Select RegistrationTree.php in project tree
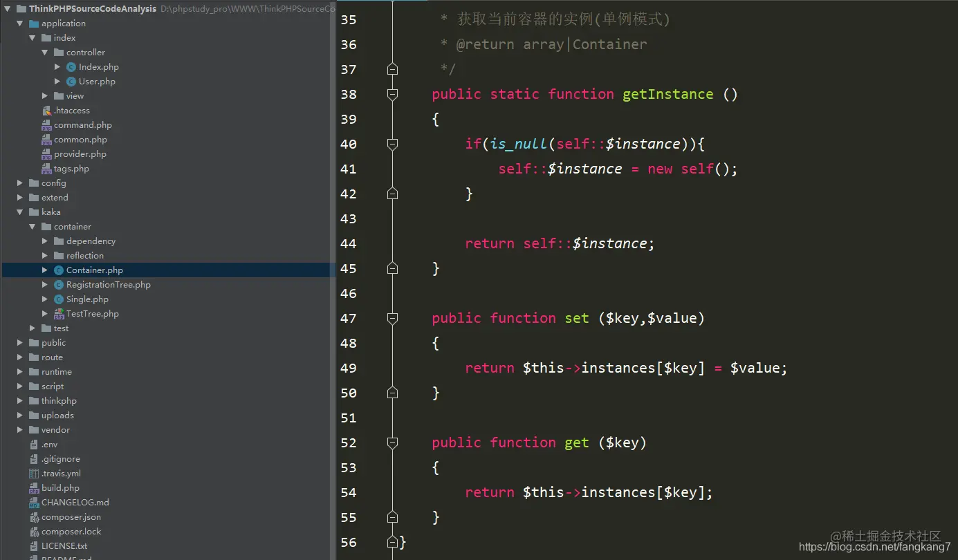Image resolution: width=958 pixels, height=560 pixels. (109, 285)
